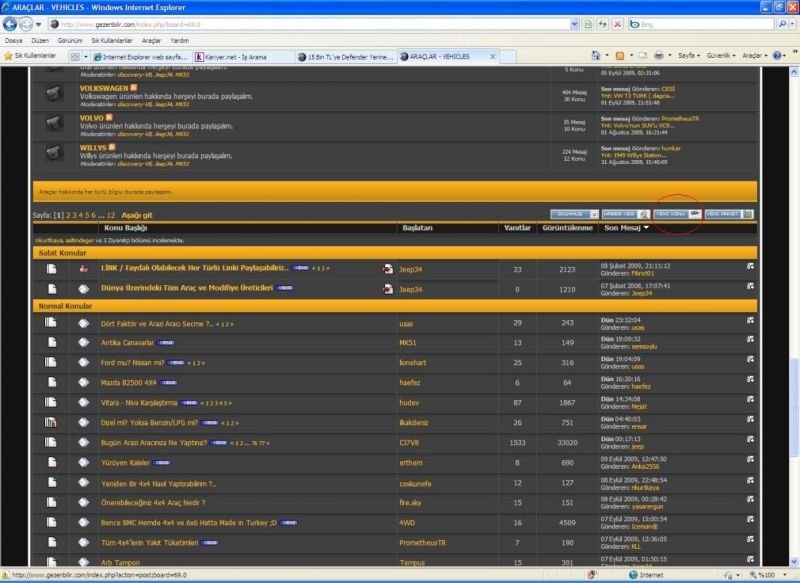Viewport: 800px width, 583px height.
Task: Click the OKUNMUŞ mark-read button
Action: click(574, 214)
